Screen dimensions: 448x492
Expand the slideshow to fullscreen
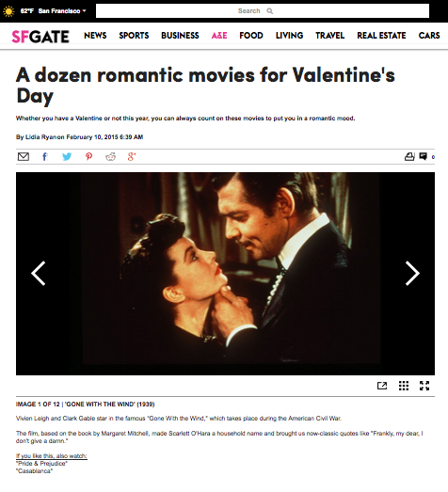tap(424, 386)
